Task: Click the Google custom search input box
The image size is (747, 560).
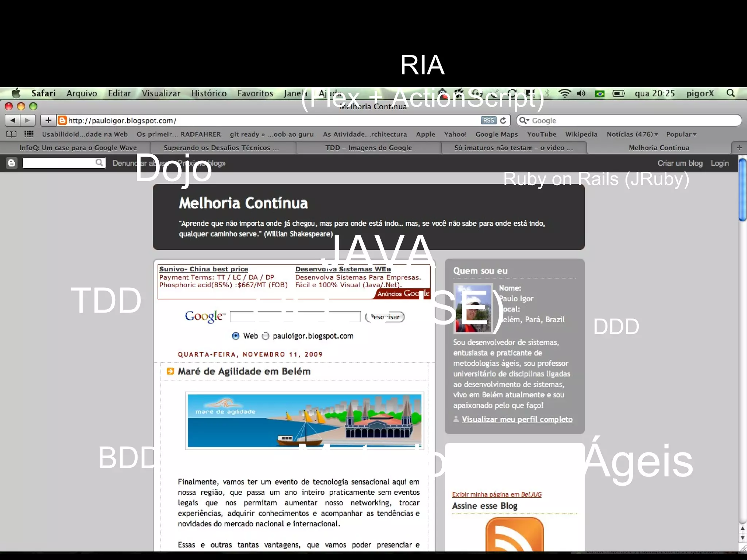Action: pyautogui.click(x=295, y=316)
